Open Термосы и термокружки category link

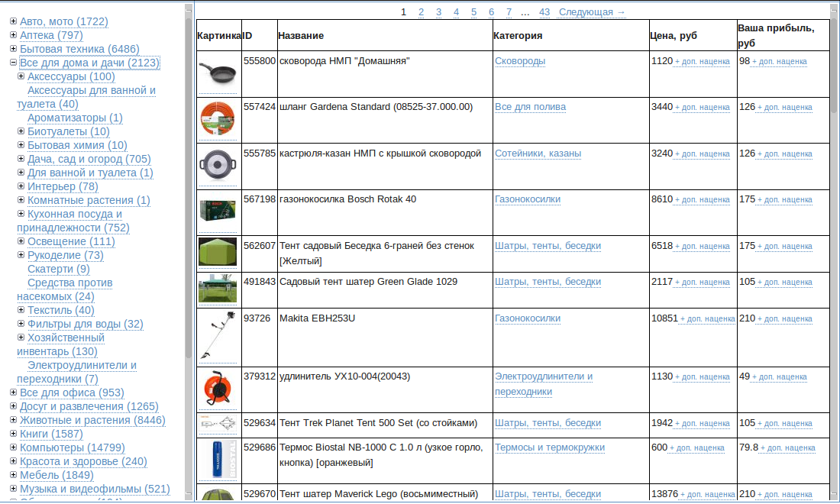click(550, 447)
